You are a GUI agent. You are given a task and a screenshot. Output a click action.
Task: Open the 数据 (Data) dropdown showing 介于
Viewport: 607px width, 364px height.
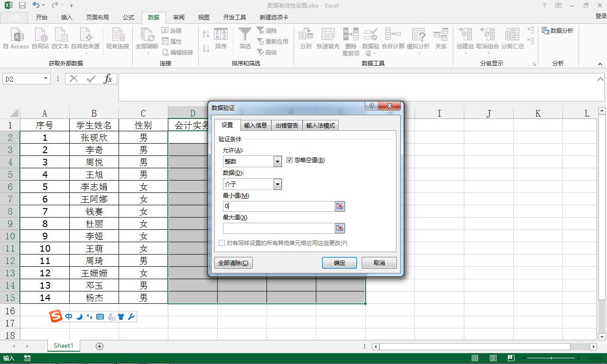(x=277, y=184)
